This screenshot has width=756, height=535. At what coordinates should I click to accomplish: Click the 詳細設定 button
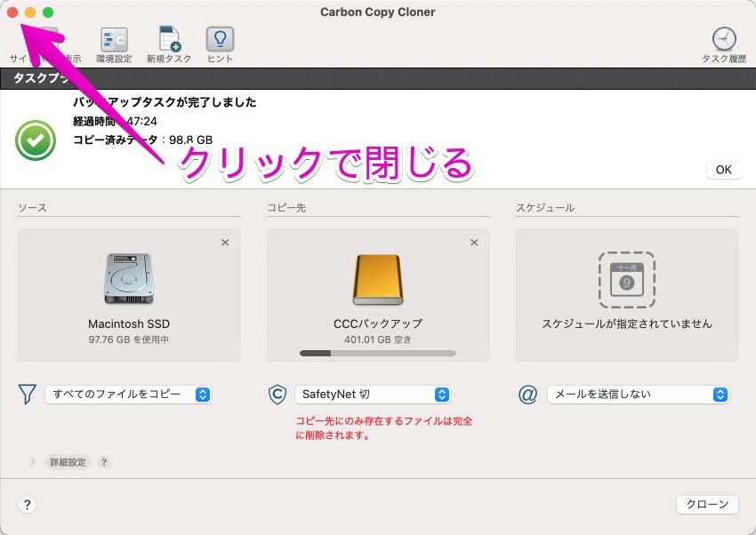point(68,462)
